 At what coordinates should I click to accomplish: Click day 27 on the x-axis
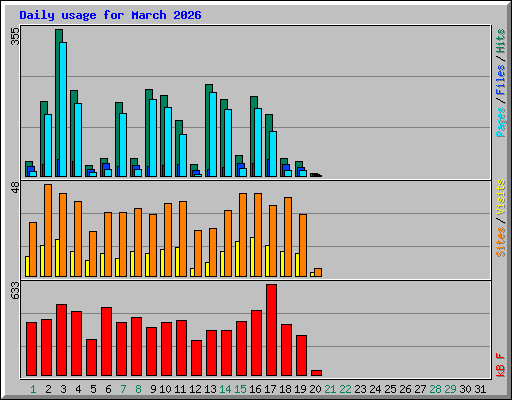click(x=420, y=389)
